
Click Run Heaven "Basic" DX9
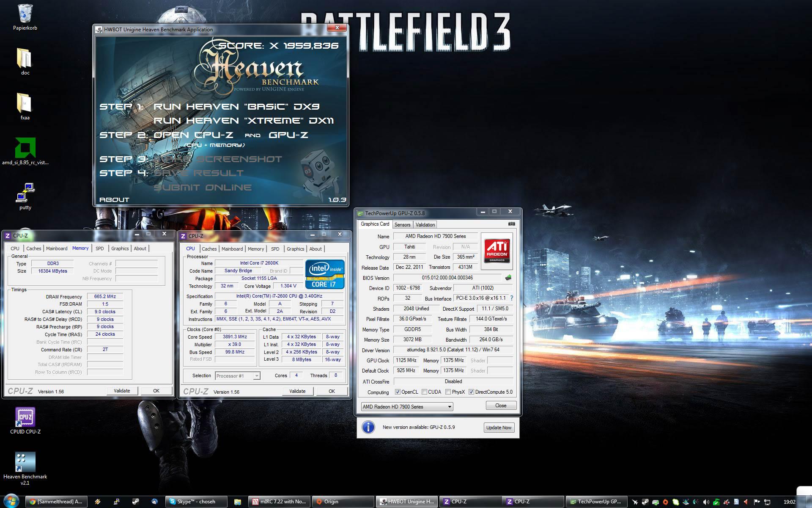click(236, 107)
